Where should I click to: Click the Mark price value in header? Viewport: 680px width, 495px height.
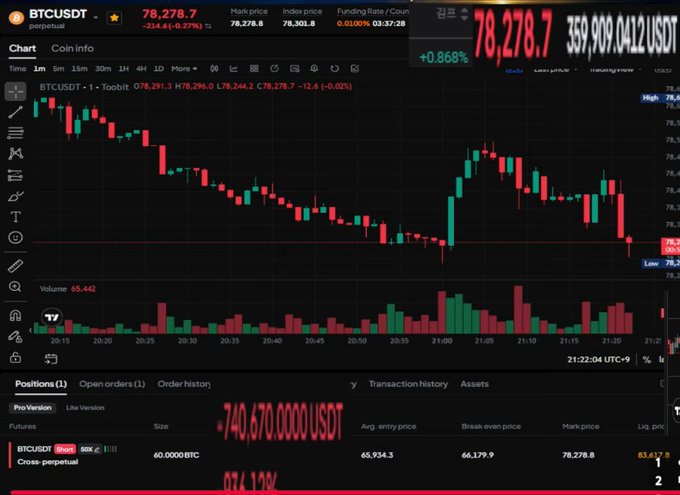tap(247, 23)
